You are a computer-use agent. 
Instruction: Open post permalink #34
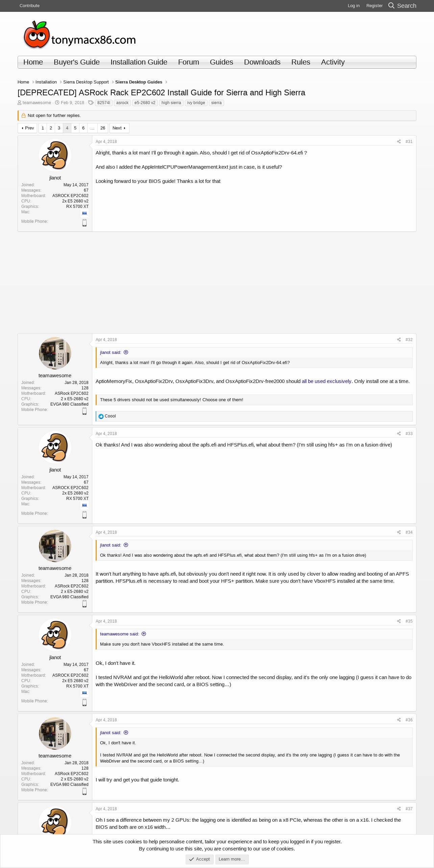click(409, 532)
